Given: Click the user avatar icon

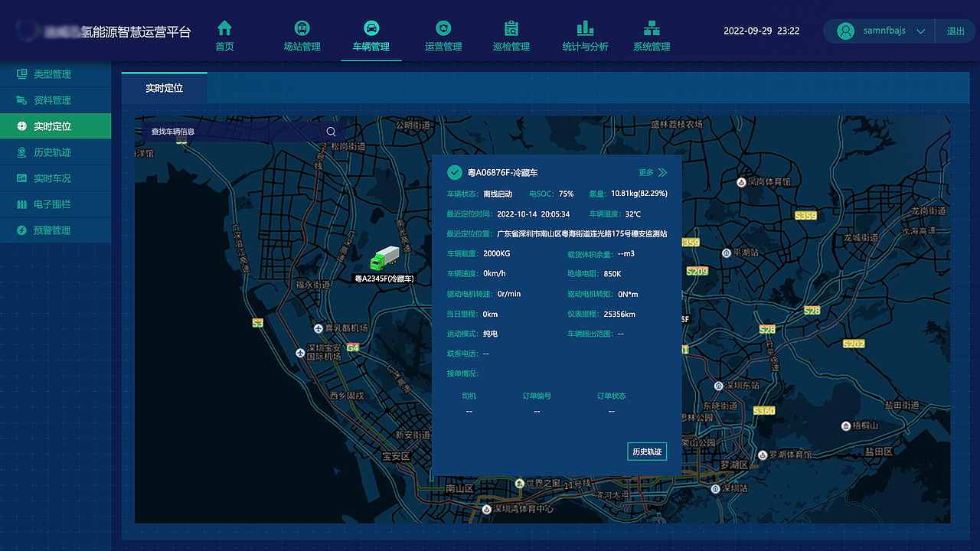Looking at the screenshot, I should (846, 31).
